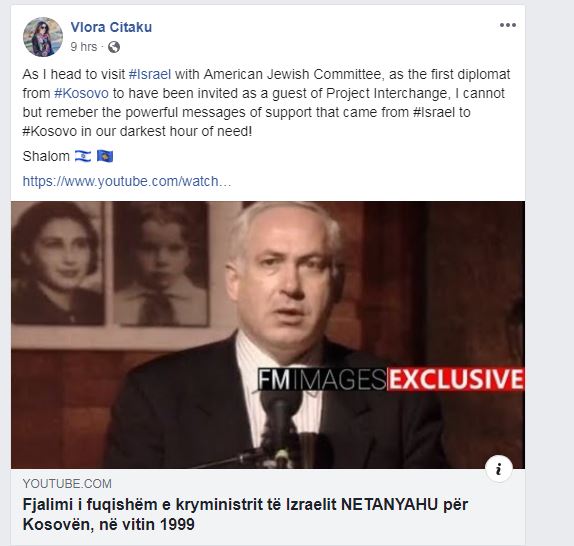This screenshot has width=574, height=546.
Task: Follow the blue #Israel hashtag link
Action: tap(150, 74)
